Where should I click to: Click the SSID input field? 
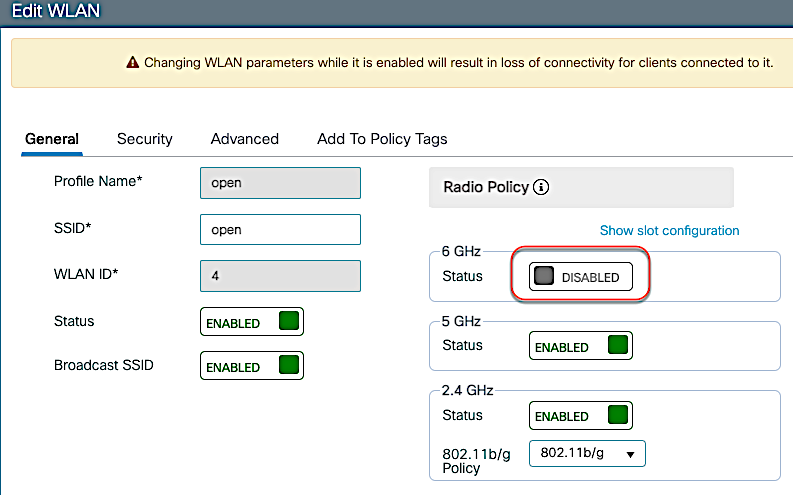[x=280, y=230]
